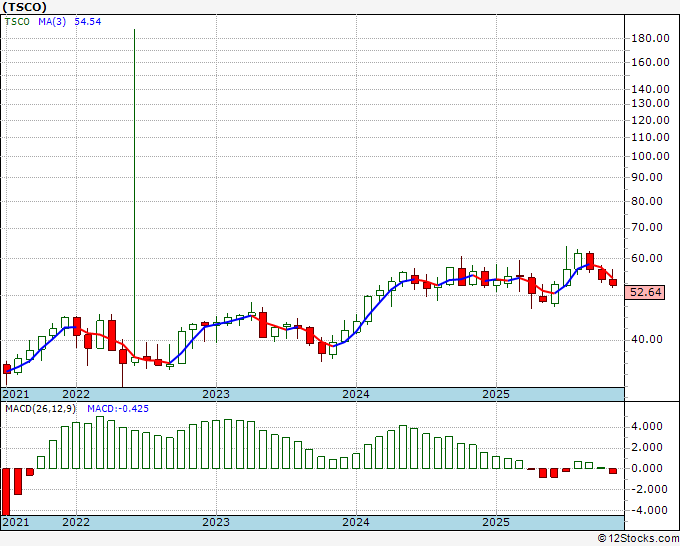Click the MA(3) 54.54 indicator label

coord(70,21)
